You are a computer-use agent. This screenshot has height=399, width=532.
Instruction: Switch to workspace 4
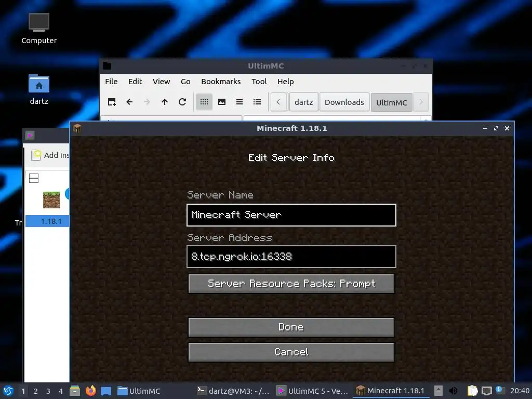[x=61, y=391]
